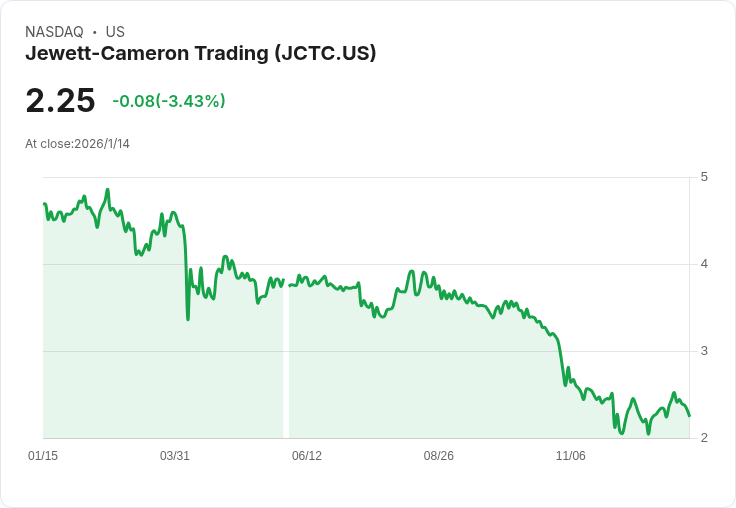Viewport: 736px width, 508px height.
Task: Click the -0.08(-3.43%) price change
Action: pos(169,101)
